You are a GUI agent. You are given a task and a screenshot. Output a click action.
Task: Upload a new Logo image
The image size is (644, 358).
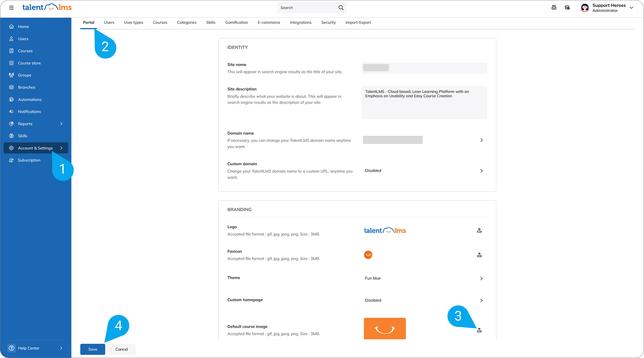(479, 231)
